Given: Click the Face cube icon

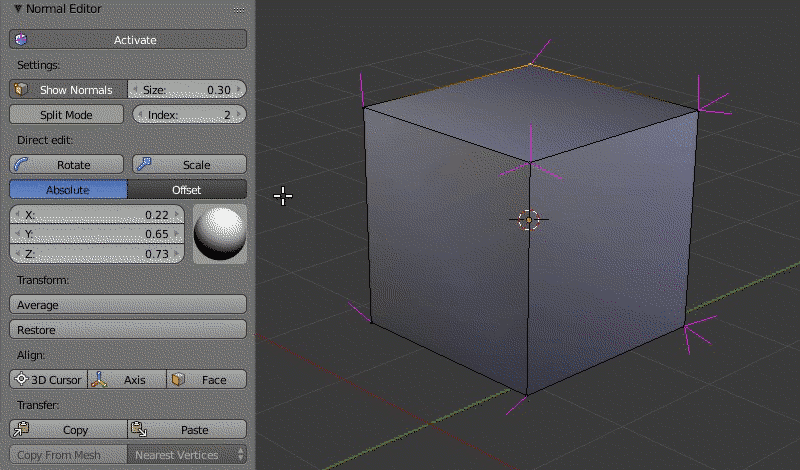Looking at the screenshot, I should pyautogui.click(x=178, y=379).
